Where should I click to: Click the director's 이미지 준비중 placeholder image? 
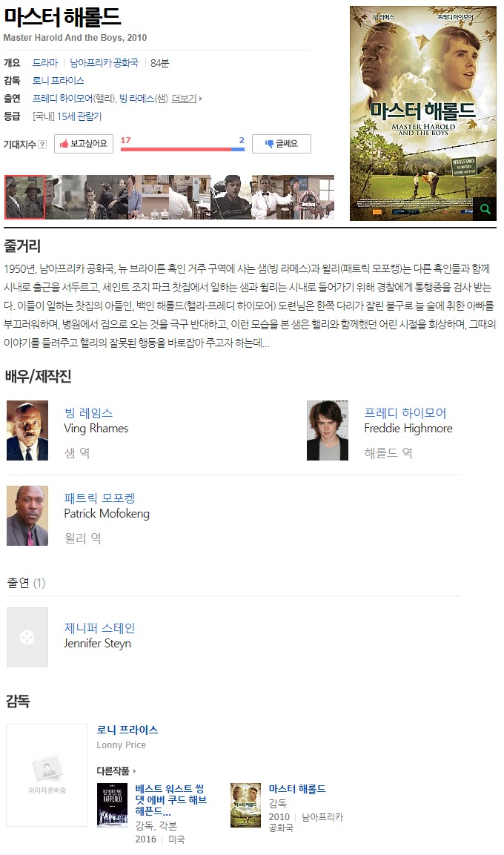(47, 775)
